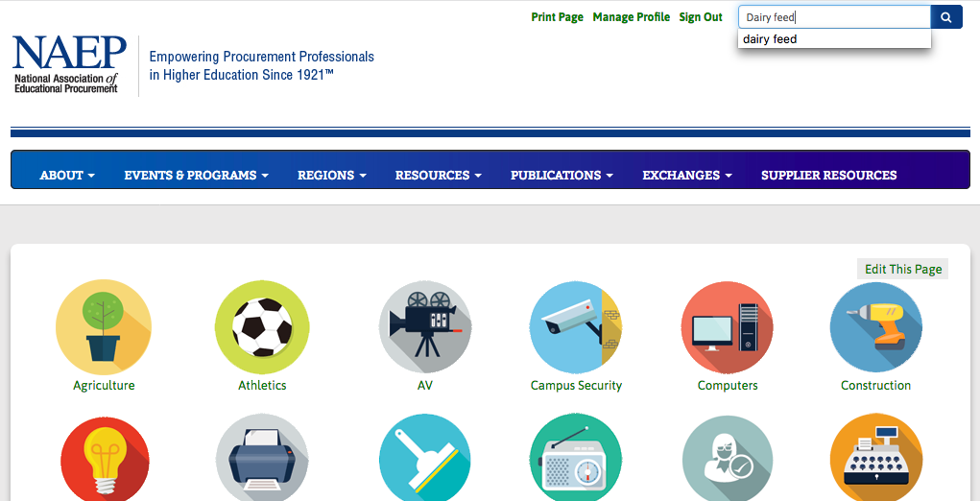Open the Athletics soccer ball icon
The width and height of the screenshot is (980, 501).
pos(262,328)
